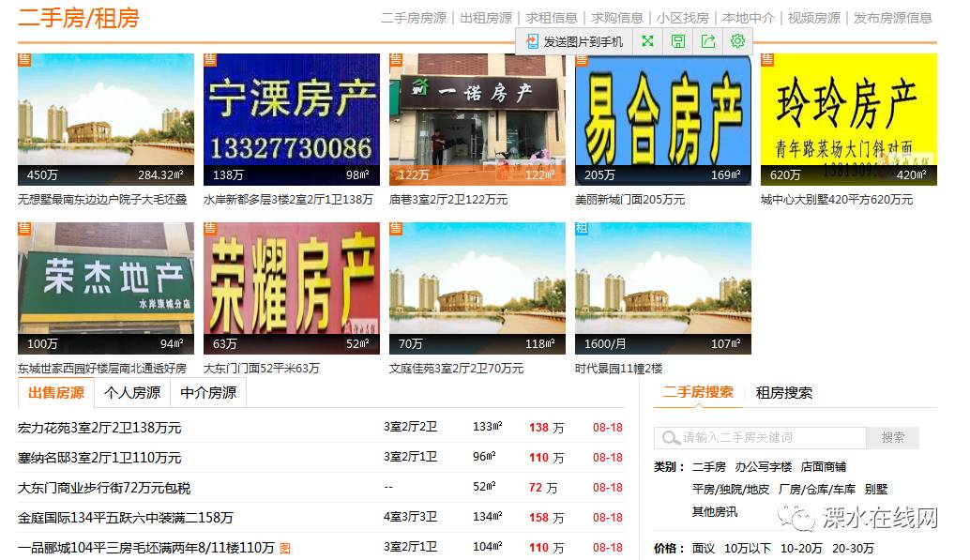Switch to 中介房源 tab

click(208, 393)
